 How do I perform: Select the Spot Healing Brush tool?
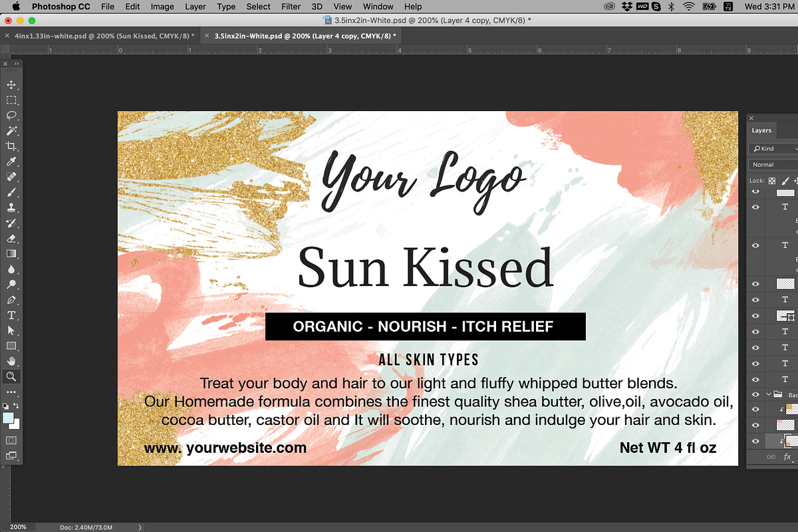pyautogui.click(x=11, y=177)
